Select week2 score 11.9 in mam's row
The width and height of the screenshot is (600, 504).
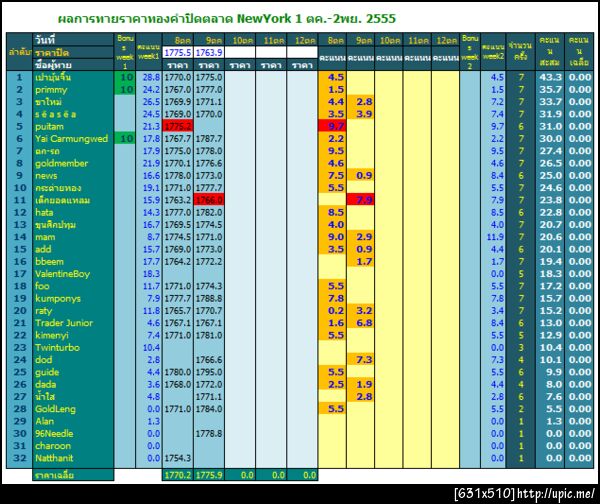[495, 237]
